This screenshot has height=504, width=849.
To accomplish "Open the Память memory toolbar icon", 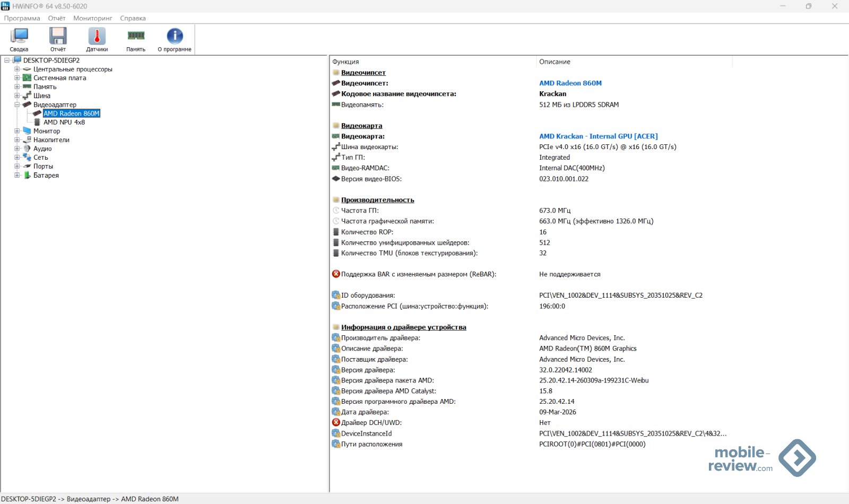I will click(136, 36).
